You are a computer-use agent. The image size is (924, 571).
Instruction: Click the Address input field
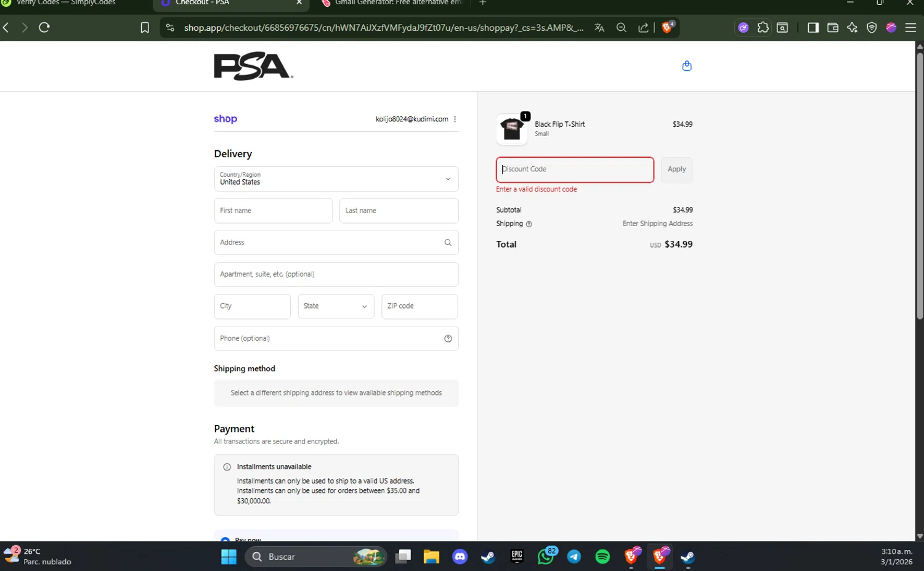click(336, 243)
